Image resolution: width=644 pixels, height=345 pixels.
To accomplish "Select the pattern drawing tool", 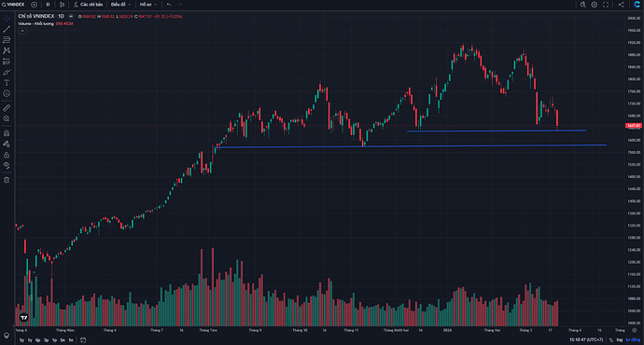I will coord(7,50).
